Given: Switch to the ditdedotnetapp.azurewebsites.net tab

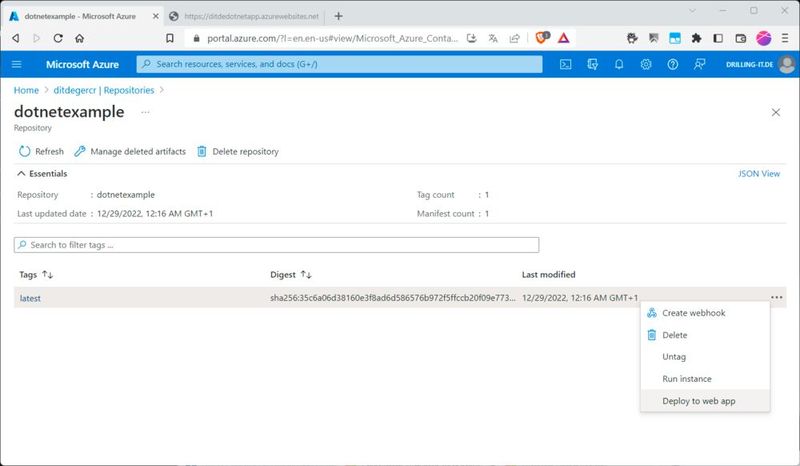Looking at the screenshot, I should 245,16.
